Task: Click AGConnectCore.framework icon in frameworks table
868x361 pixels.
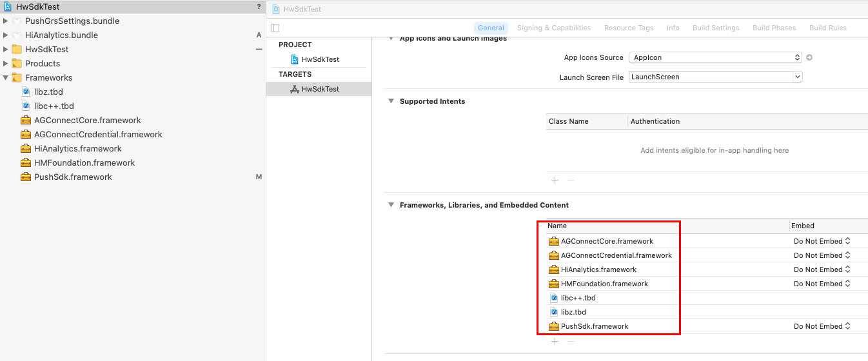Action: point(553,241)
